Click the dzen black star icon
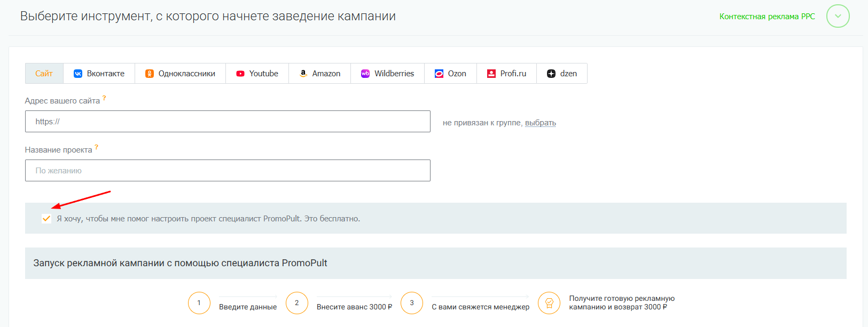Screen dimensions: 868x327 tap(551, 74)
